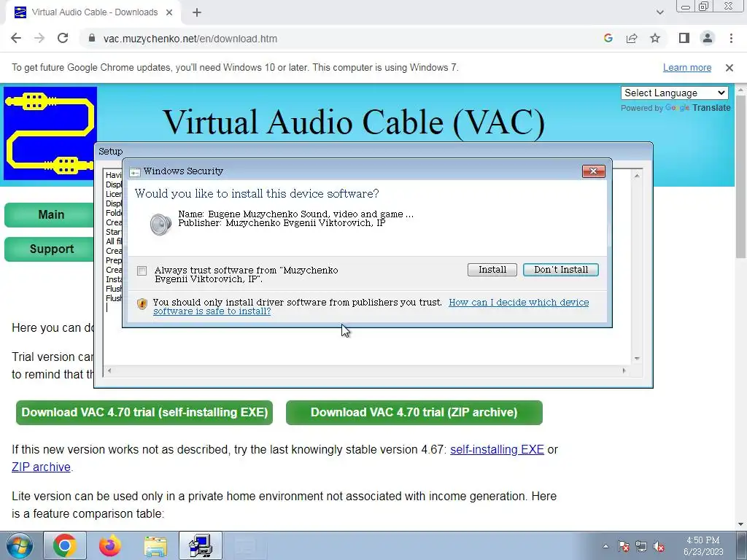Open a new tab with plus button

197,12
